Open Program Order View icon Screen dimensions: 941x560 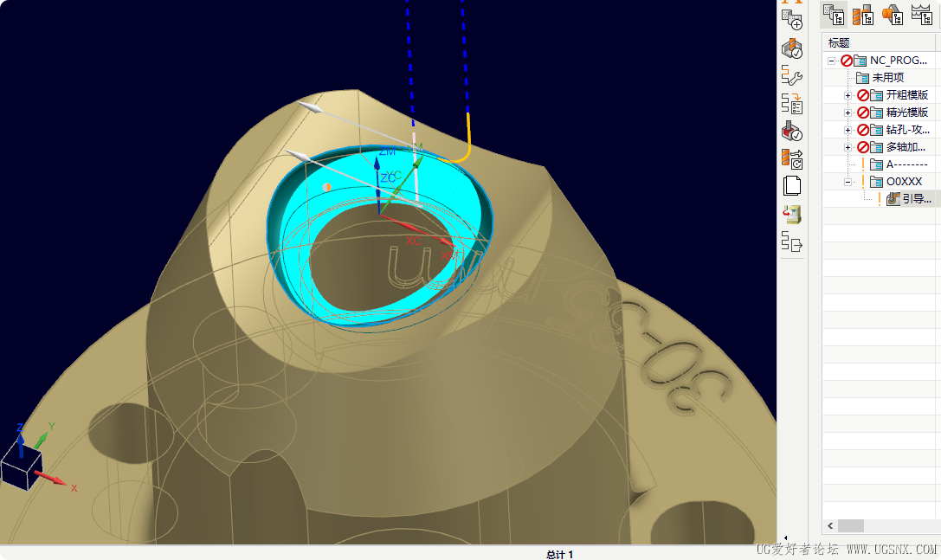[x=834, y=15]
